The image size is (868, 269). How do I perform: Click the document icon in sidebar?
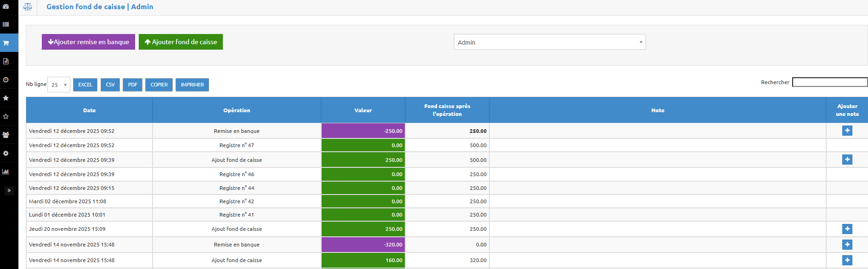6,61
